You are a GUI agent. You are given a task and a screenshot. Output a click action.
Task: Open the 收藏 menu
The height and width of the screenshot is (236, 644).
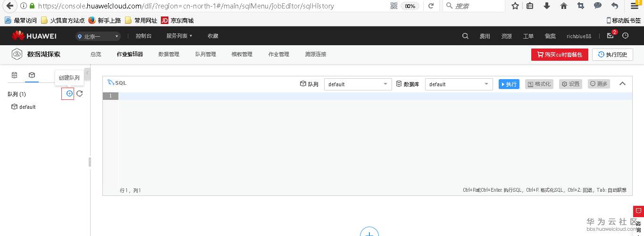point(213,36)
